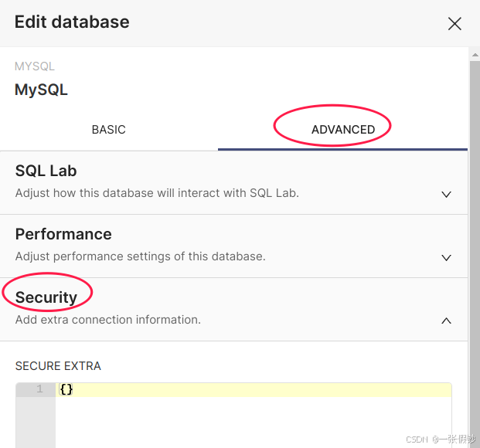The width and height of the screenshot is (480, 448).
Task: Collapse the Security section chevron
Action: click(446, 321)
